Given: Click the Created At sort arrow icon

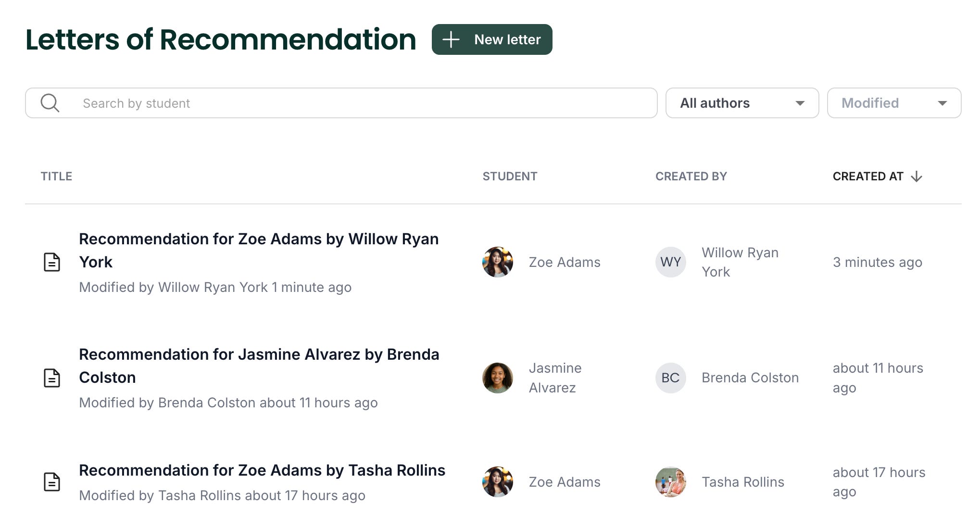Looking at the screenshot, I should (917, 176).
